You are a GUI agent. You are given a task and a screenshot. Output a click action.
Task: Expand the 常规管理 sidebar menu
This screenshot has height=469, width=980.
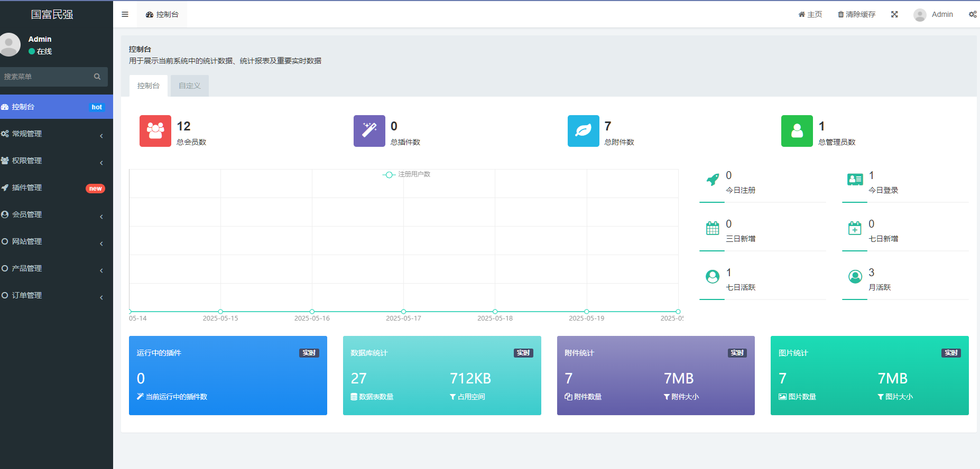point(53,134)
